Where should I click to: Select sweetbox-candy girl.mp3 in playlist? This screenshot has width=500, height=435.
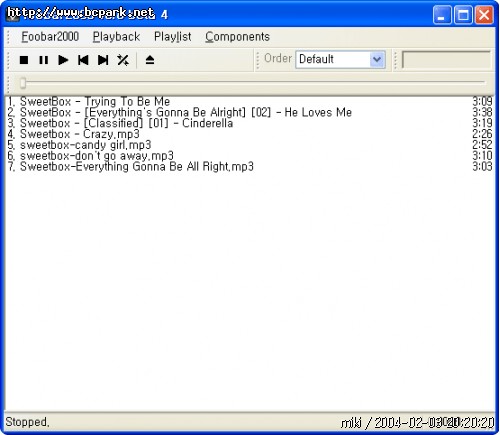pos(249,145)
